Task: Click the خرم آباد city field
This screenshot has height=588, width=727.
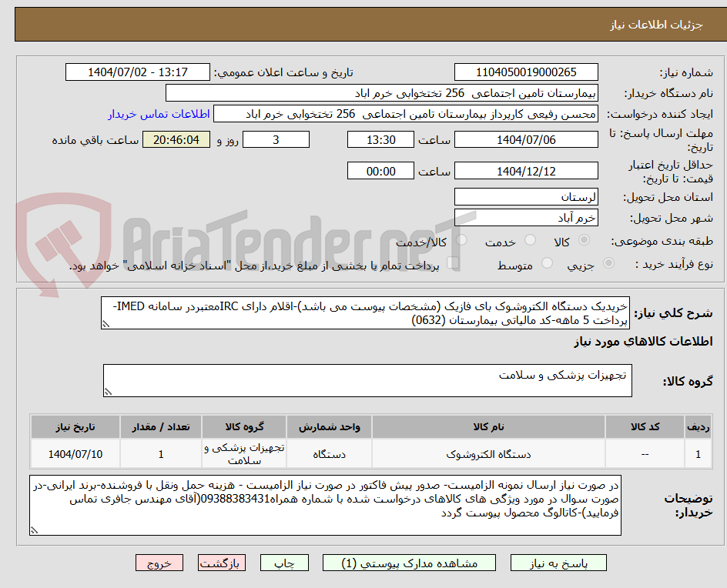Action: 526,216
